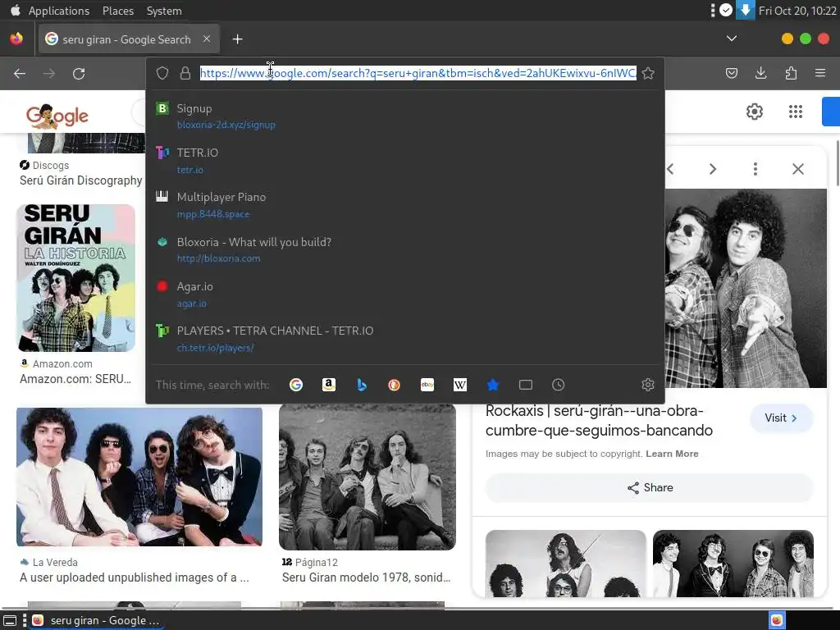The height and width of the screenshot is (630, 840).
Task: Open Seru Giran La Historia book thumbnail
Action: click(76, 277)
